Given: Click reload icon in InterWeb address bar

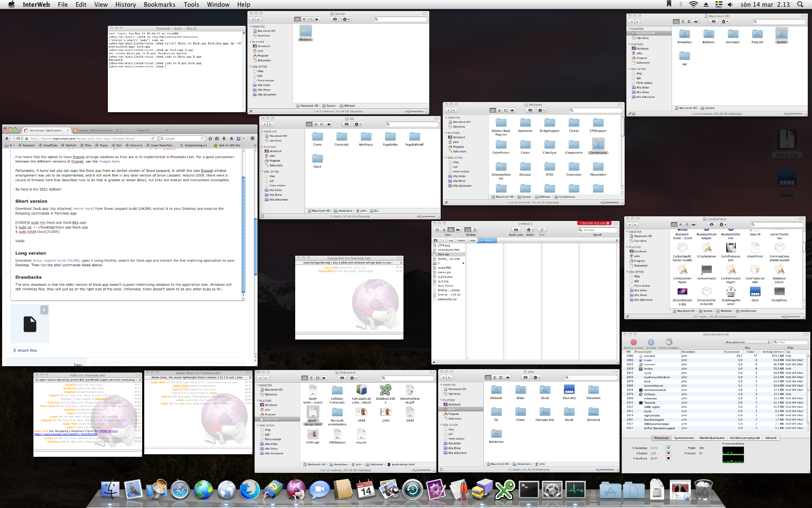Looking at the screenshot, I should (153, 138).
